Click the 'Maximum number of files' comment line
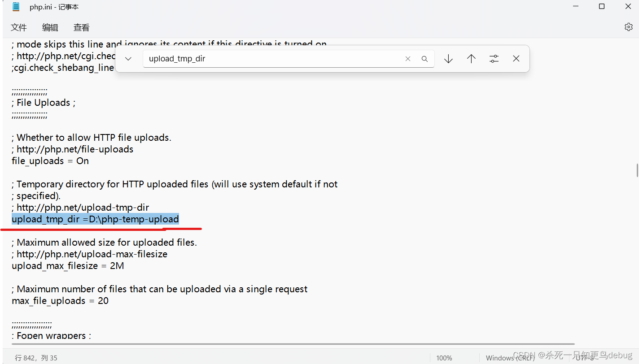This screenshot has height=364, width=639. coord(160,289)
